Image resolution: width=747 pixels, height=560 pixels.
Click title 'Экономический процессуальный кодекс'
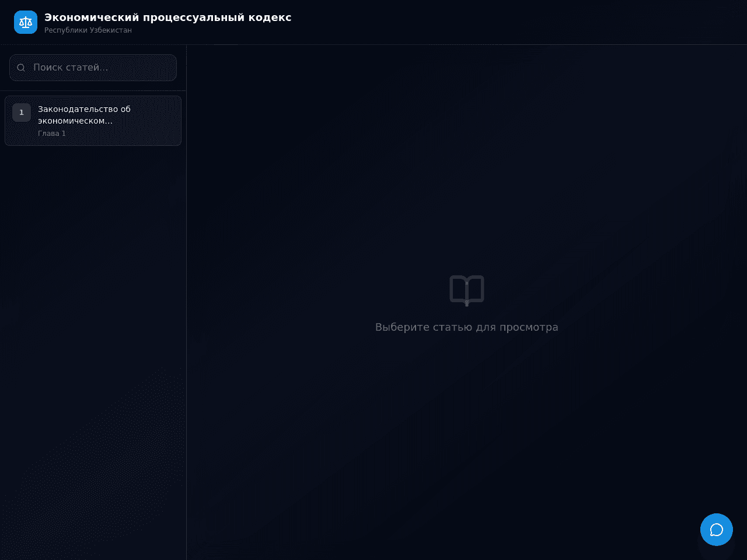point(168,17)
